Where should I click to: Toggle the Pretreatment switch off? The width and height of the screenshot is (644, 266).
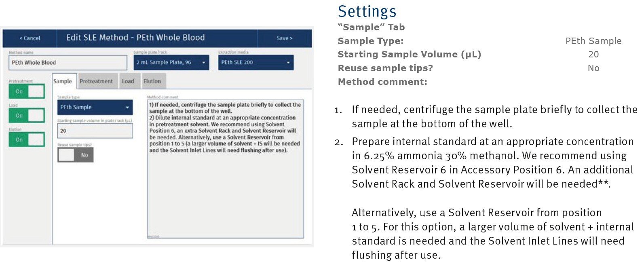click(27, 92)
